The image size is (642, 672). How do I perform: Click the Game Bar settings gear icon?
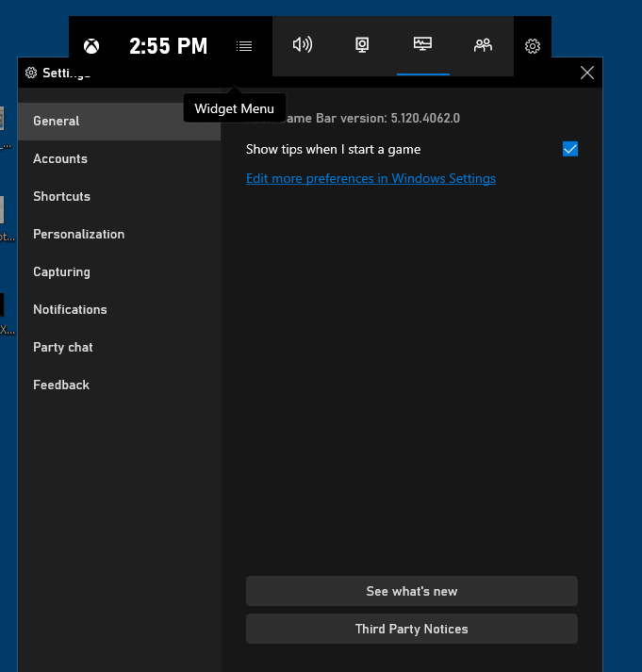[533, 46]
